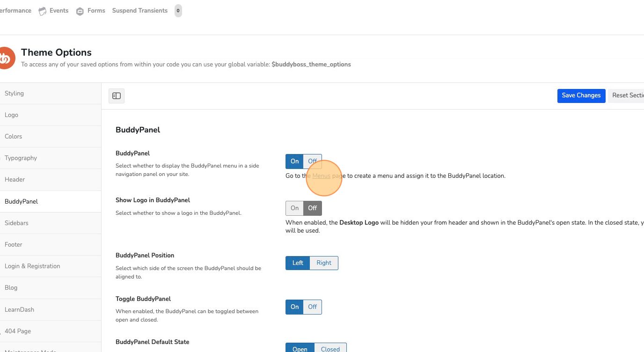The width and height of the screenshot is (644, 352).
Task: Open the Styling section
Action: [51, 93]
